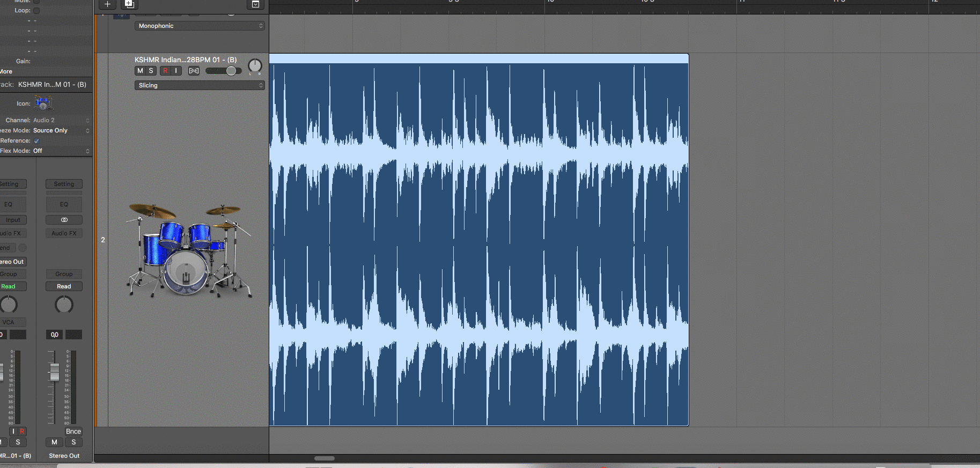The image size is (980, 468).
Task: Open EQ on Stereo Out strip
Action: [x=64, y=204]
